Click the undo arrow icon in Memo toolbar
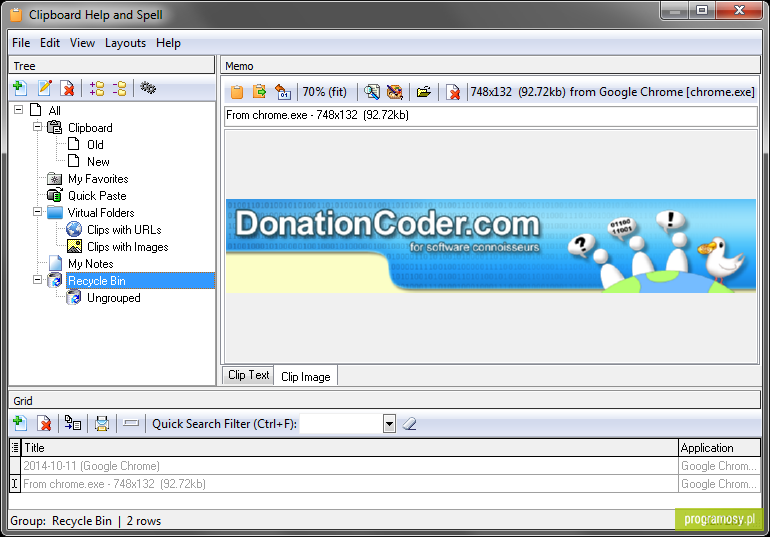The width and height of the screenshot is (770, 537). click(283, 92)
